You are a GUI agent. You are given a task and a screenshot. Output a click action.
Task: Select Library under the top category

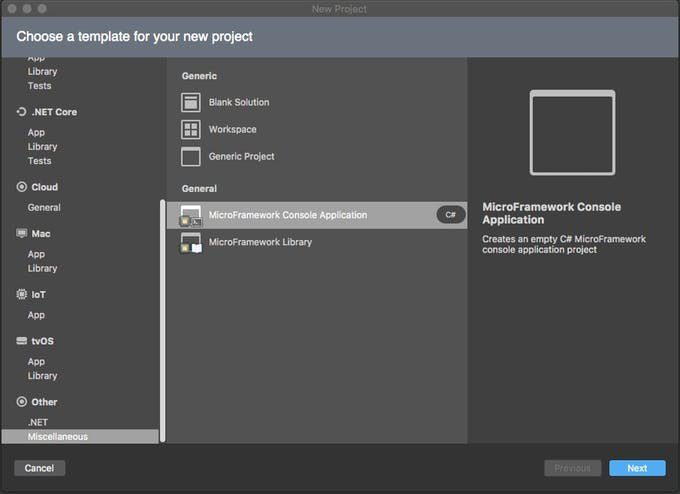pos(42,72)
